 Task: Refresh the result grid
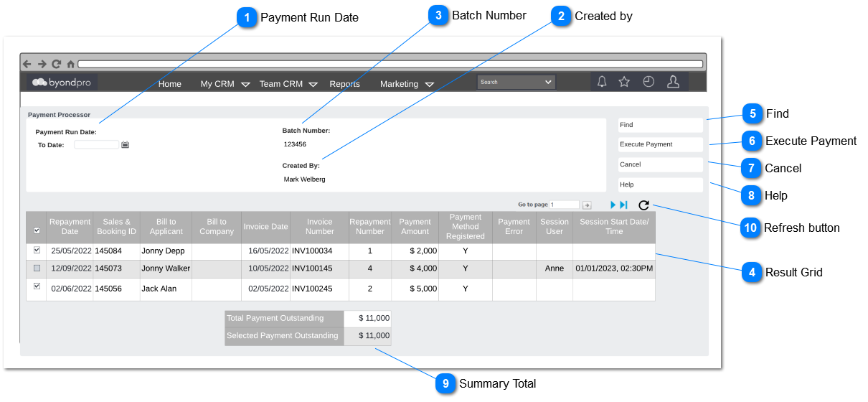tap(643, 205)
